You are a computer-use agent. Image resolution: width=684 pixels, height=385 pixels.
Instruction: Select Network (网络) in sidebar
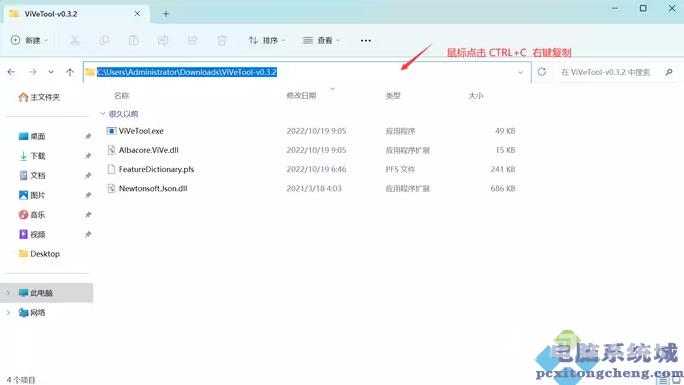[x=32, y=312]
